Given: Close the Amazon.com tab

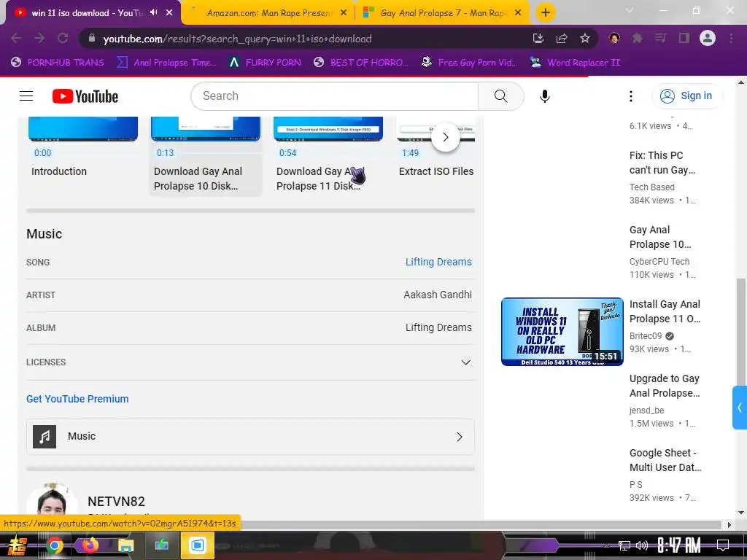Looking at the screenshot, I should 344,13.
